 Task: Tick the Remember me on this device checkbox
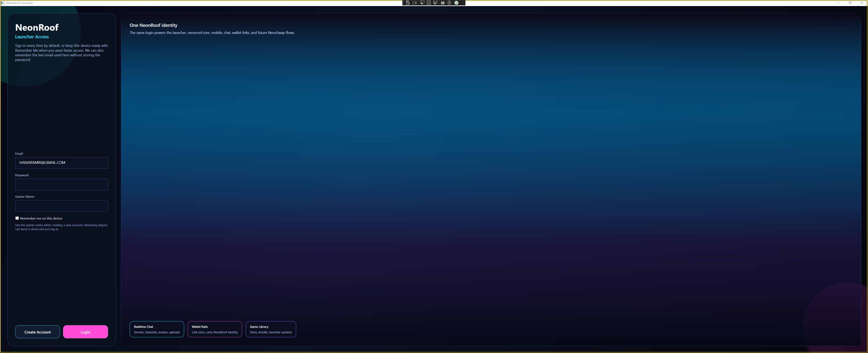[x=17, y=218]
